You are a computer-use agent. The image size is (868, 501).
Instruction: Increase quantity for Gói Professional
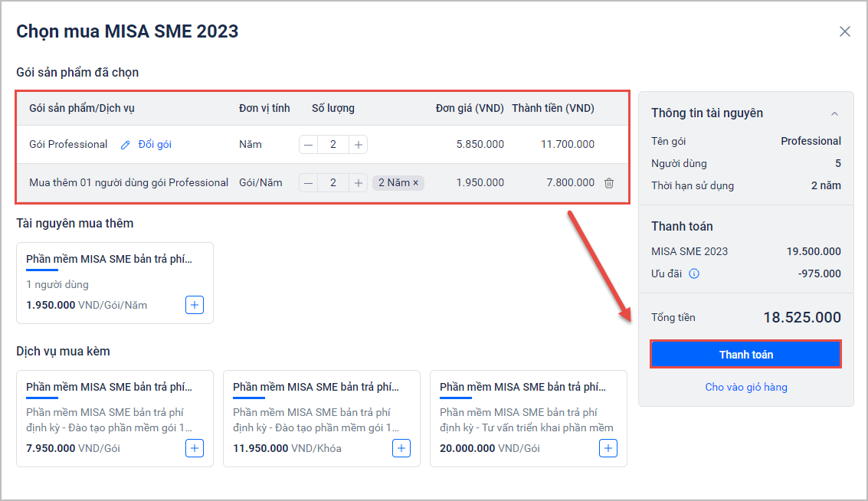pos(359,145)
